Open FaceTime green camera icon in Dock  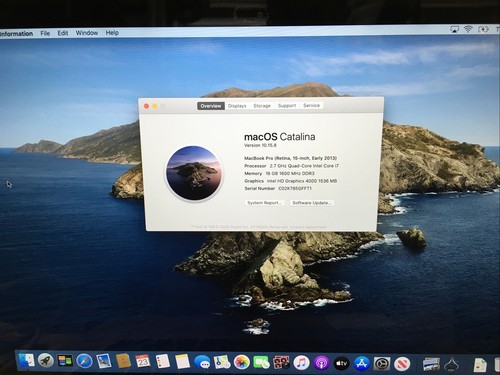262,362
